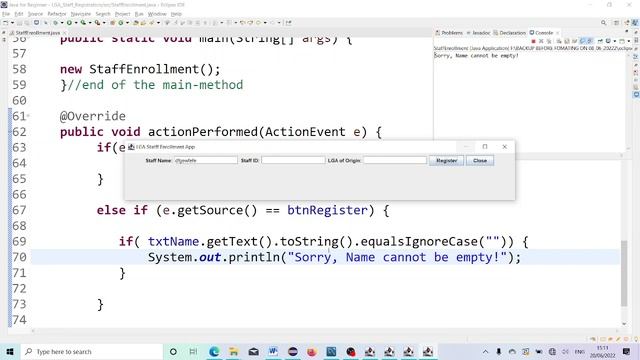Show hidden system tray icons chevron
Screen dimensions: 640x360
pos(485,351)
